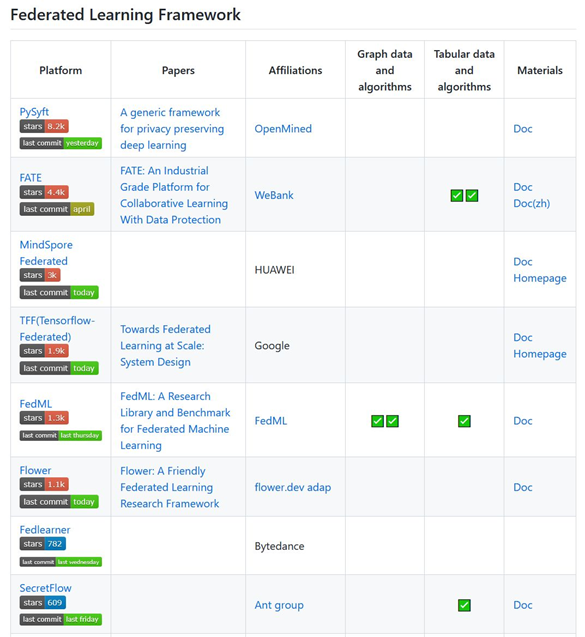Open the Doc link for MindSpore Federated

523,262
